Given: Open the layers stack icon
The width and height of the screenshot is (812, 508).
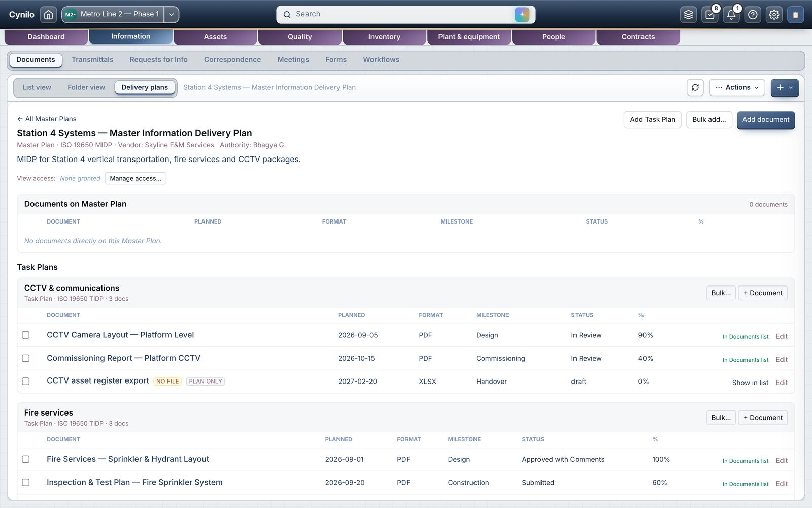Looking at the screenshot, I should [688, 15].
